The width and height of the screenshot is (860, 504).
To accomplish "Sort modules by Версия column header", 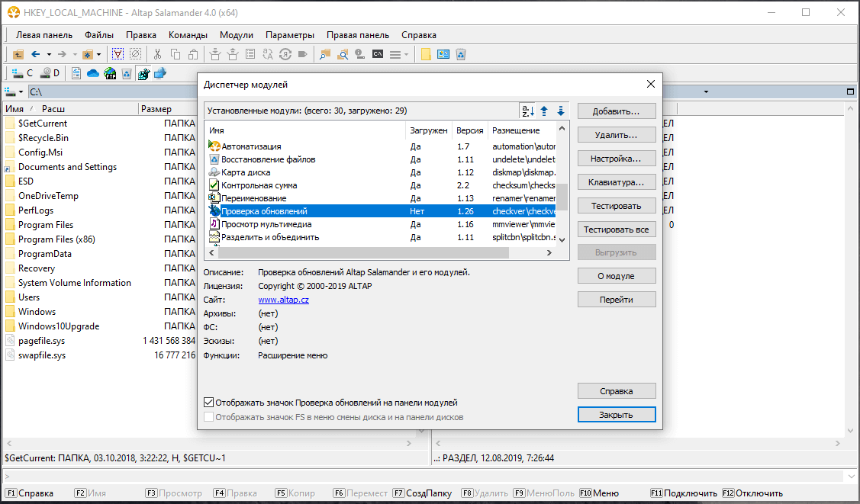I will point(469,130).
